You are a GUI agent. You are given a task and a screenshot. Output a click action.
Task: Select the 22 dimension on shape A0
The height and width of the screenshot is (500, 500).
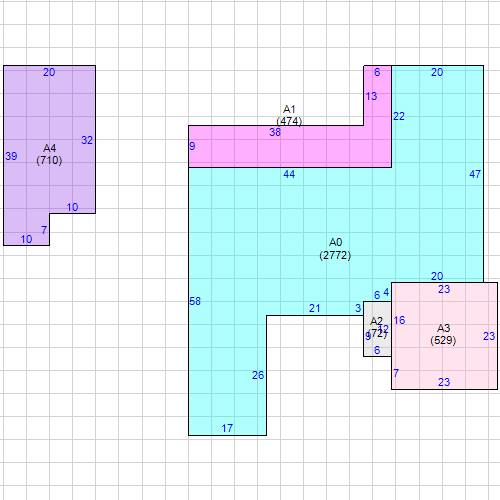pos(399,116)
